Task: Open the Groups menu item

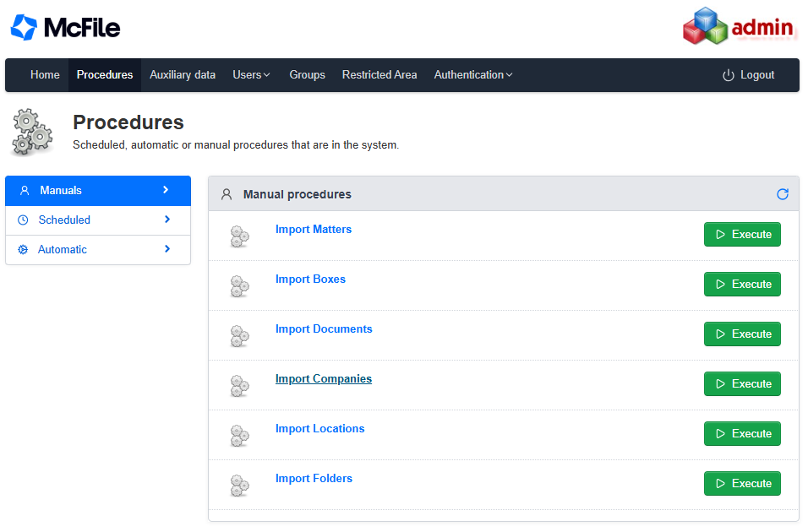Action: pos(307,74)
